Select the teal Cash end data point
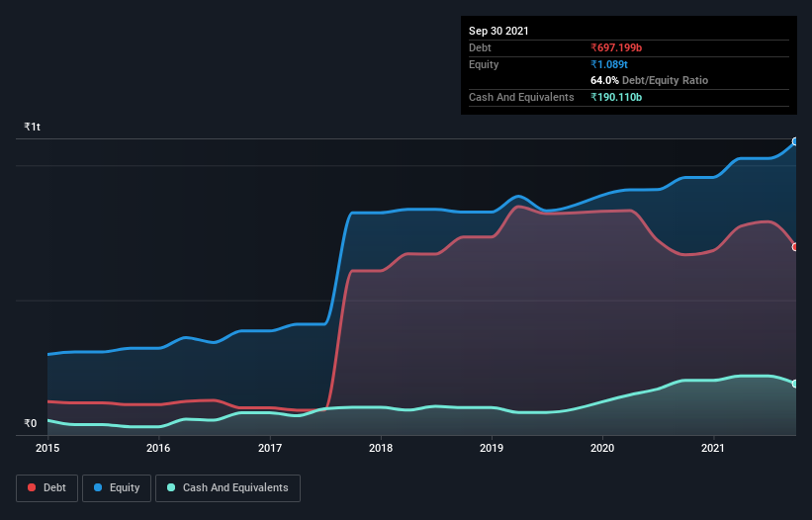Viewport: 812px width, 520px height. click(x=795, y=384)
